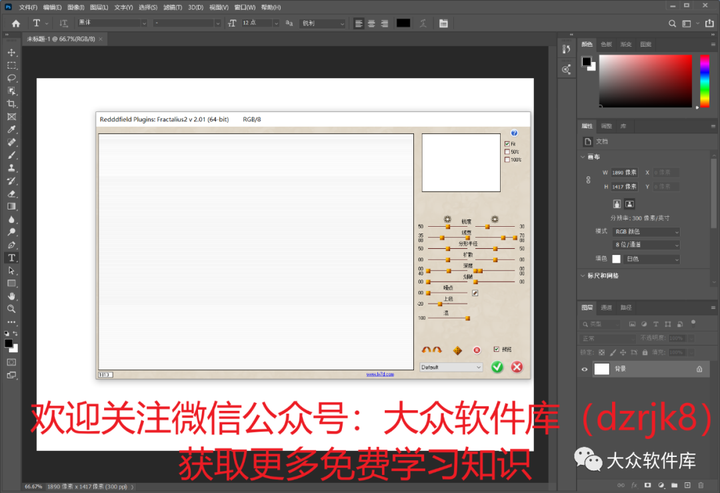Center align text icon

pyautogui.click(x=371, y=23)
